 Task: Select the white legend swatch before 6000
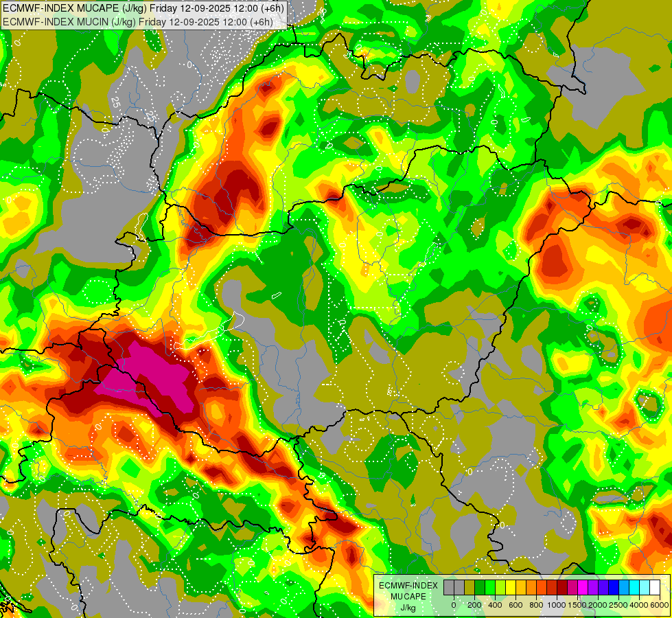pyautogui.click(x=655, y=587)
